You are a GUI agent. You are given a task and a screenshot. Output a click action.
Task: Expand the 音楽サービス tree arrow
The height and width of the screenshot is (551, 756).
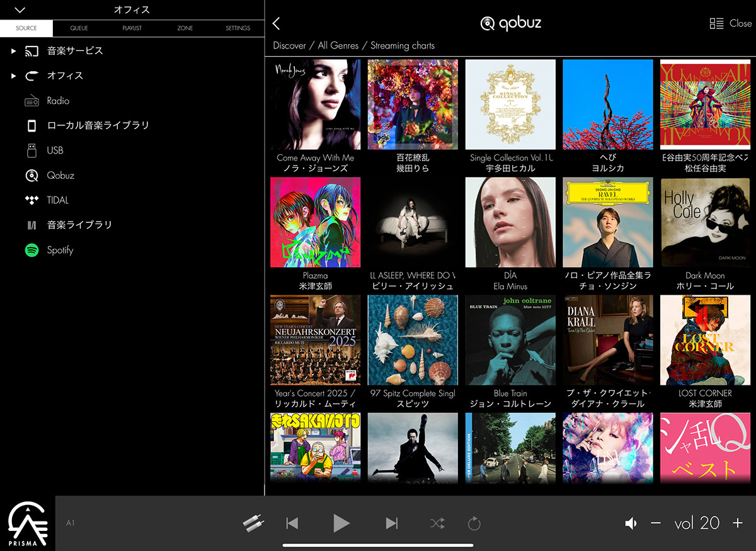click(x=14, y=51)
